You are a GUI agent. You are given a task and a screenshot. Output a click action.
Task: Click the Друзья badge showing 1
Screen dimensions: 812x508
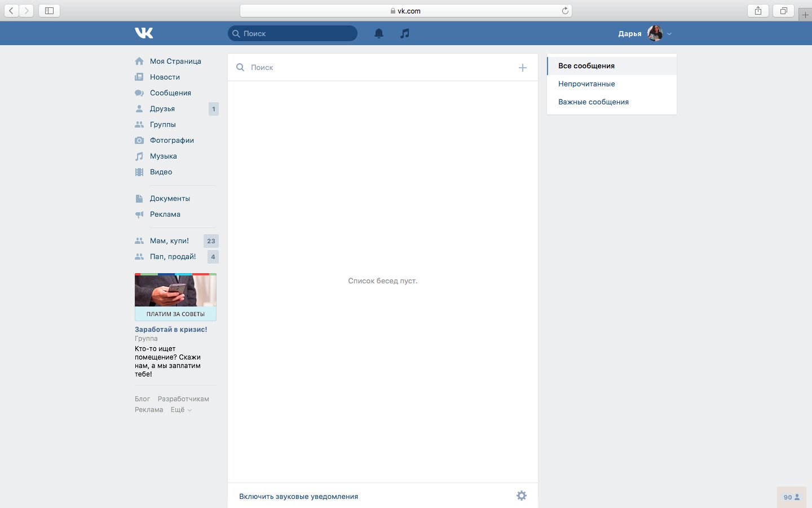[x=214, y=109]
